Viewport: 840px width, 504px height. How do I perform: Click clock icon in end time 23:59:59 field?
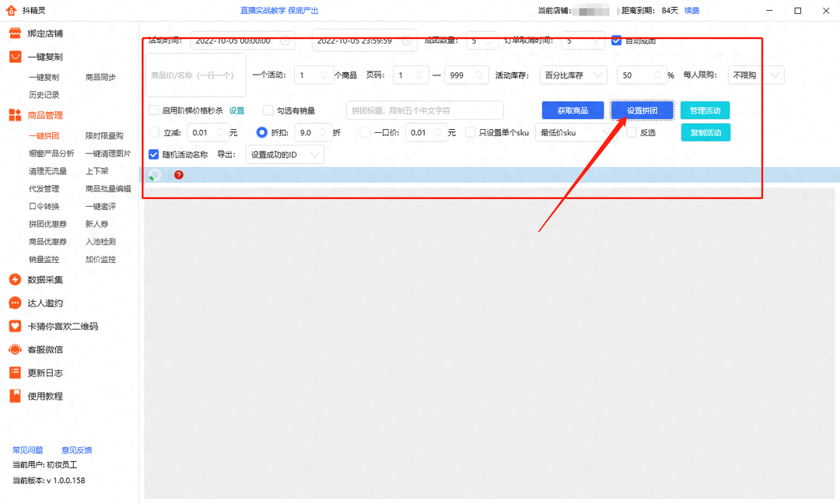[407, 40]
